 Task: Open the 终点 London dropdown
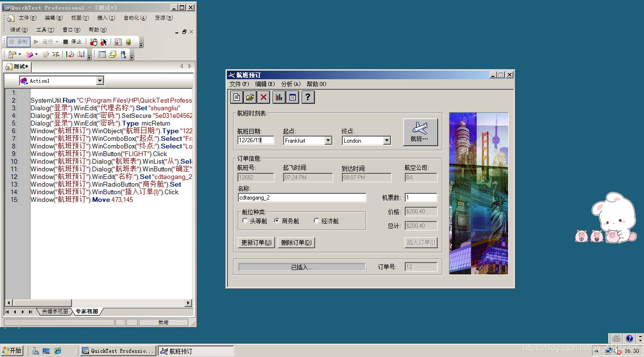tap(387, 140)
